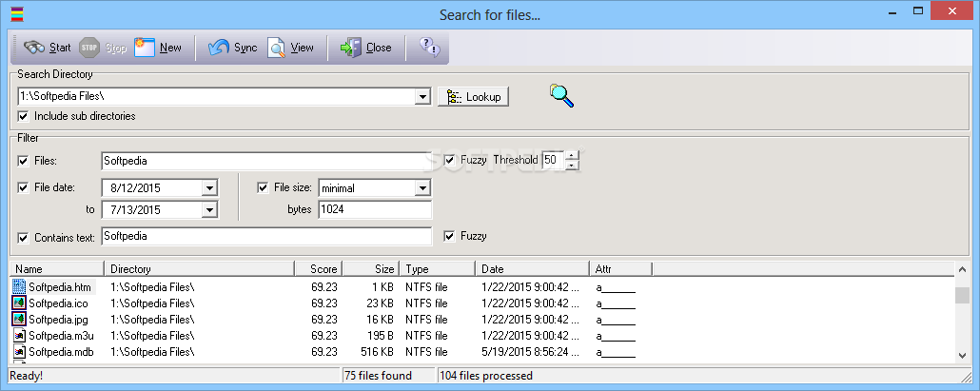Click the View toolbar label

[x=302, y=48]
